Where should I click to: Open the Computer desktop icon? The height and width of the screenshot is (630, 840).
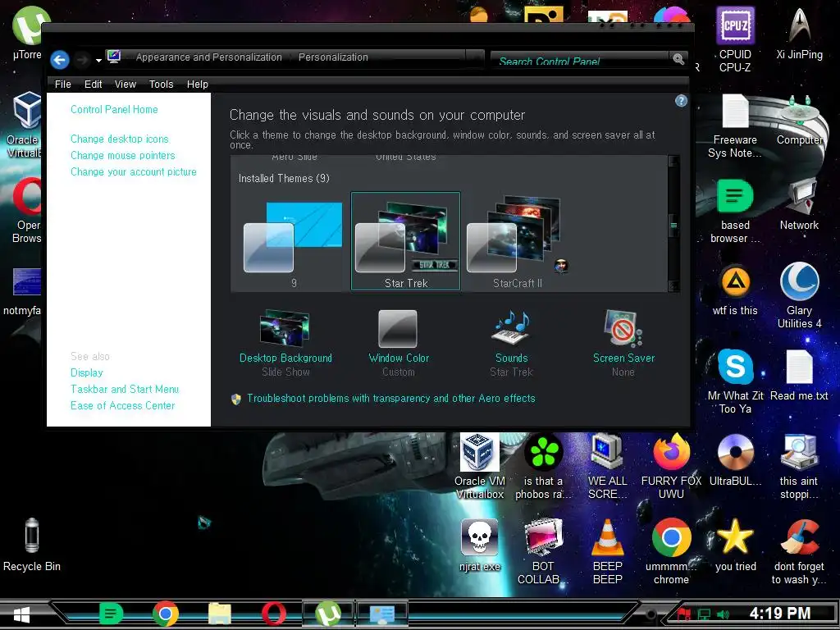(x=799, y=120)
